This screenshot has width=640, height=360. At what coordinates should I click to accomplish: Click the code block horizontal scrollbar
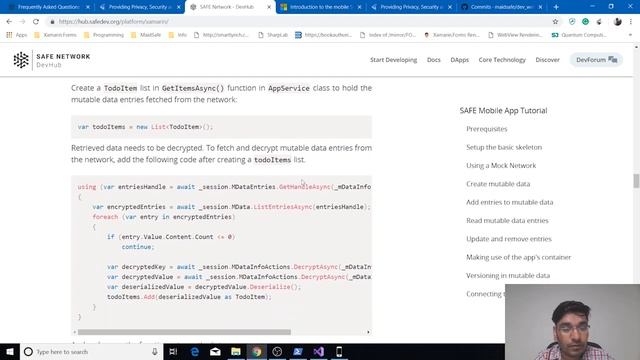click(184, 332)
